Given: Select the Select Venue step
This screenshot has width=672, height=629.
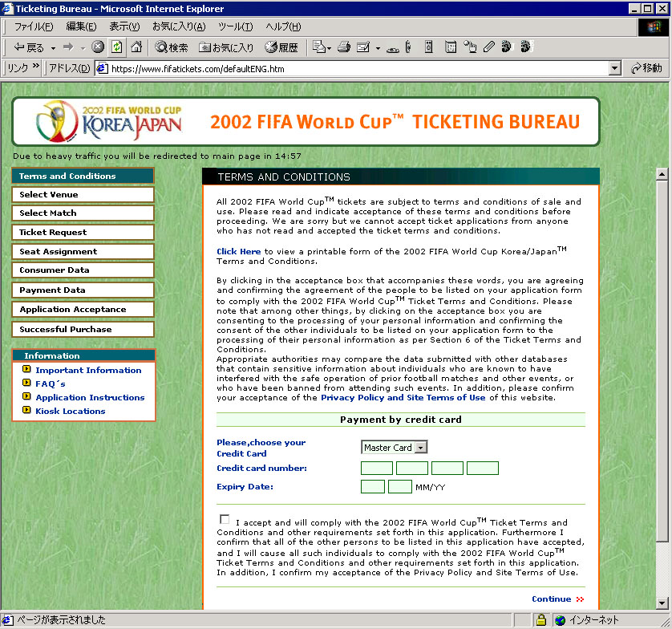Looking at the screenshot, I should click(83, 194).
